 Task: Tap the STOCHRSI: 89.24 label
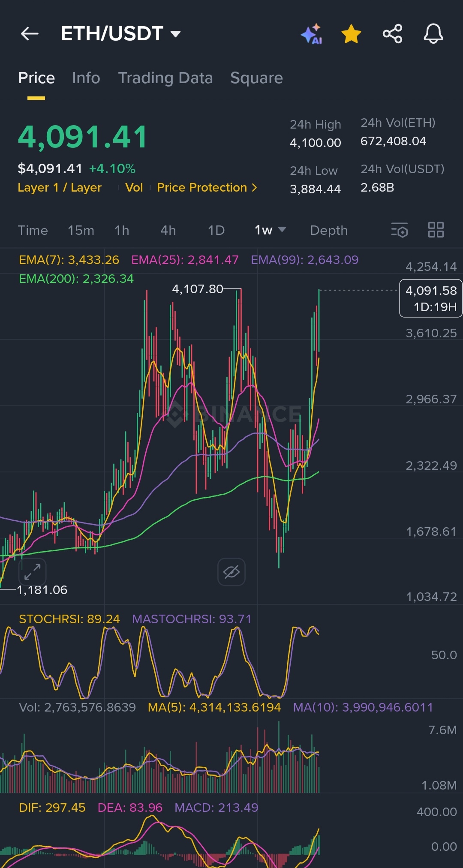tap(69, 619)
